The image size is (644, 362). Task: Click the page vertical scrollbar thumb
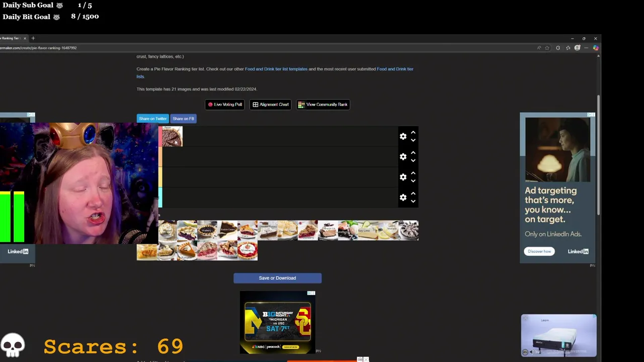pos(598,156)
